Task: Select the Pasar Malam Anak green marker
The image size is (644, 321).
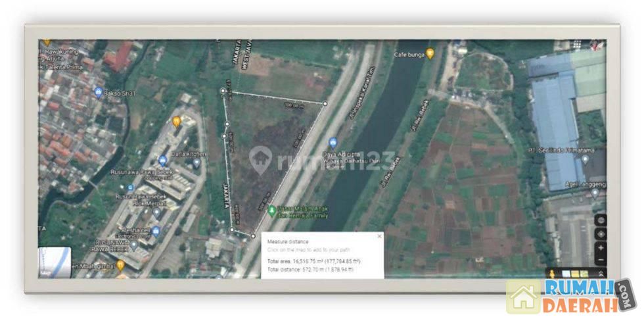Action: coord(271,210)
